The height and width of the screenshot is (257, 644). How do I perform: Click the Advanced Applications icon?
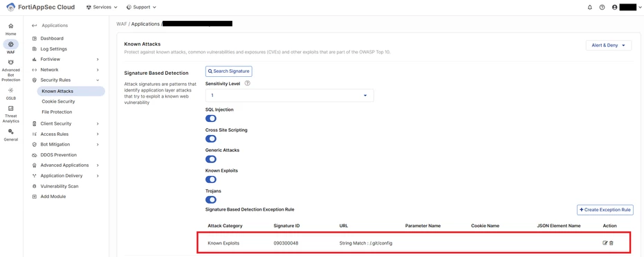point(35,166)
